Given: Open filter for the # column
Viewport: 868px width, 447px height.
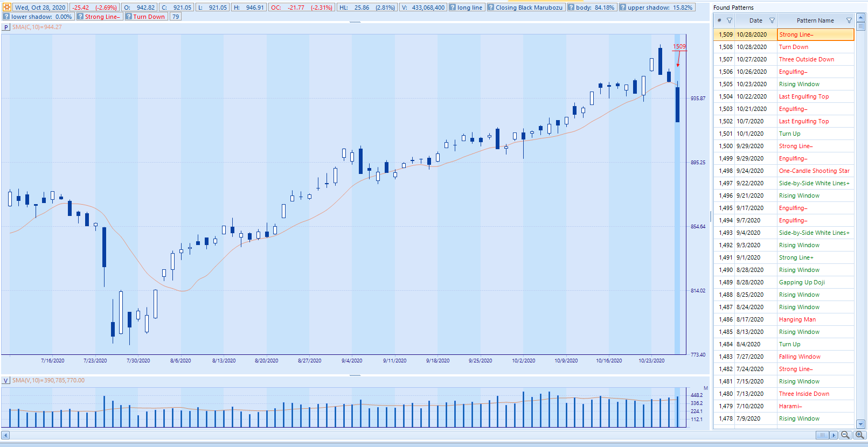Looking at the screenshot, I should [x=730, y=20].
